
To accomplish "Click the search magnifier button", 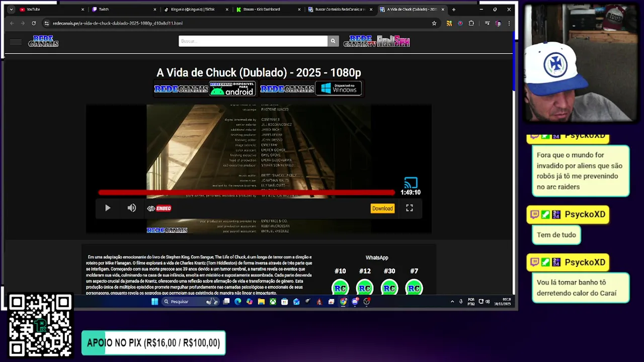I will tap(333, 41).
